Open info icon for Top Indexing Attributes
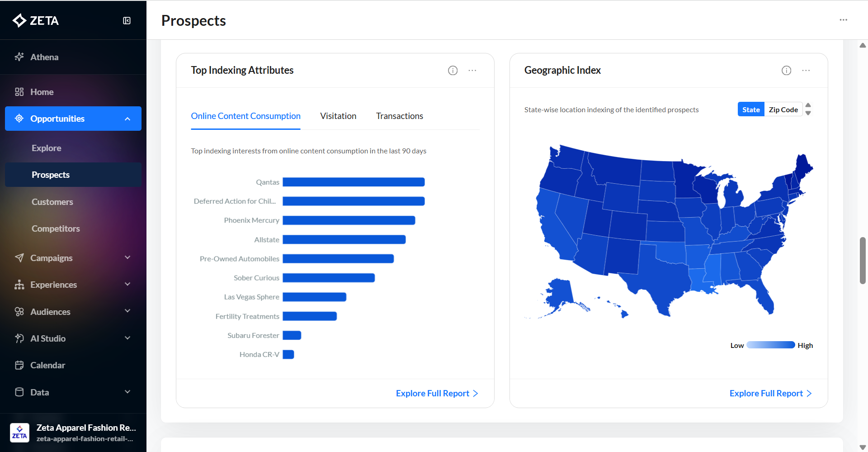The width and height of the screenshot is (868, 452). pos(453,71)
